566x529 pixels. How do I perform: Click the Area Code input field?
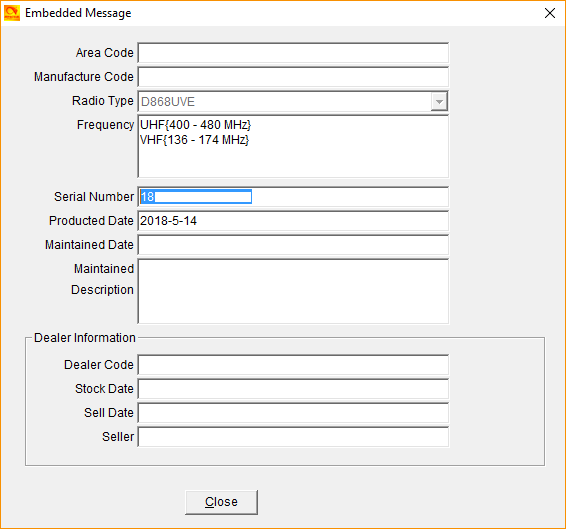pyautogui.click(x=293, y=53)
